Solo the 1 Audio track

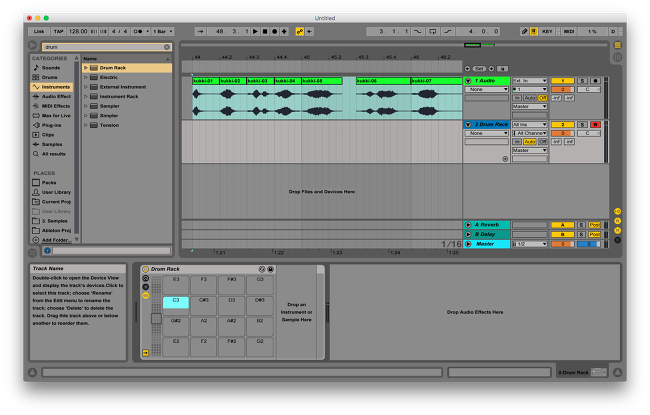[582, 81]
